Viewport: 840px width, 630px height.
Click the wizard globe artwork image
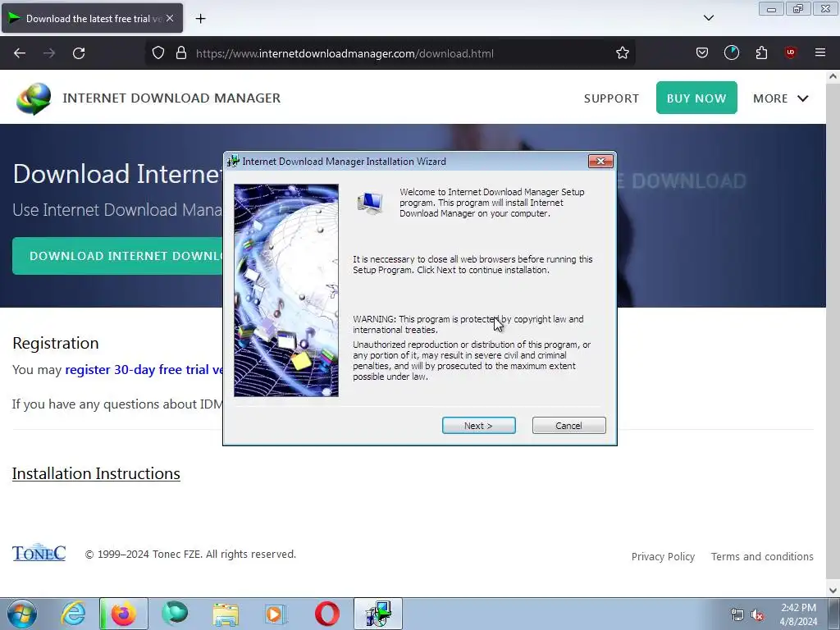(286, 290)
